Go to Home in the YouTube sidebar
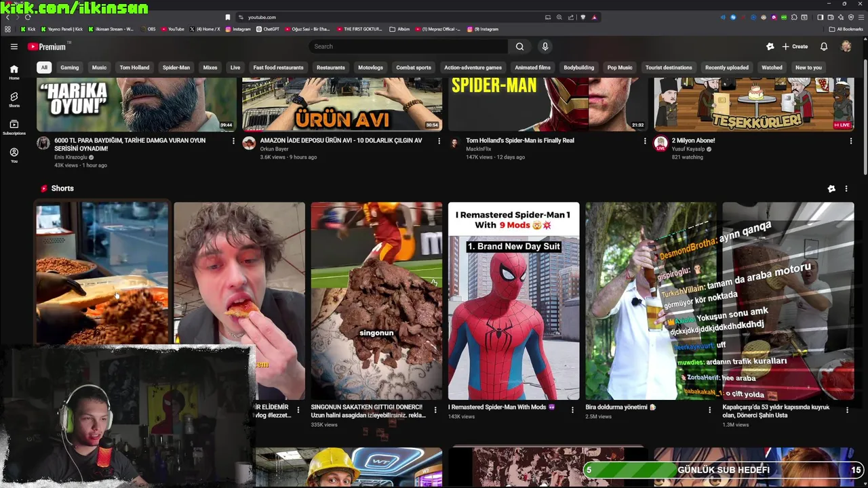The width and height of the screenshot is (868, 488). click(14, 72)
